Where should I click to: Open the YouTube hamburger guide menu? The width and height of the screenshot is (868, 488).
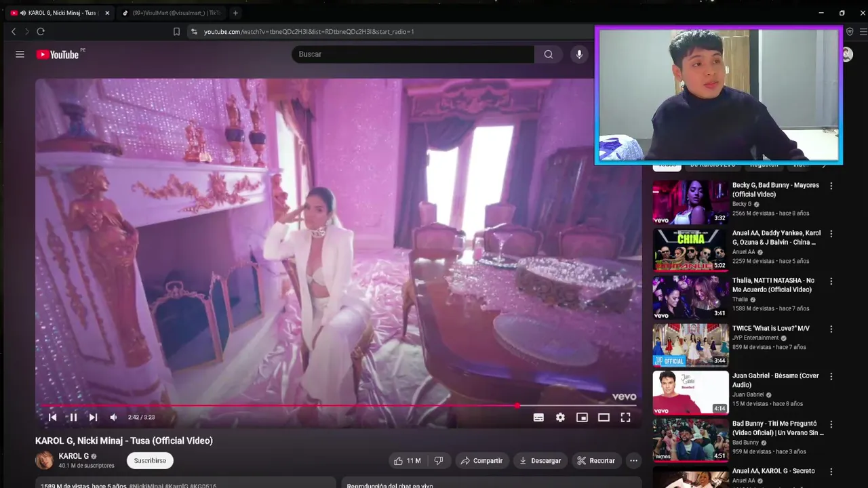tap(20, 54)
